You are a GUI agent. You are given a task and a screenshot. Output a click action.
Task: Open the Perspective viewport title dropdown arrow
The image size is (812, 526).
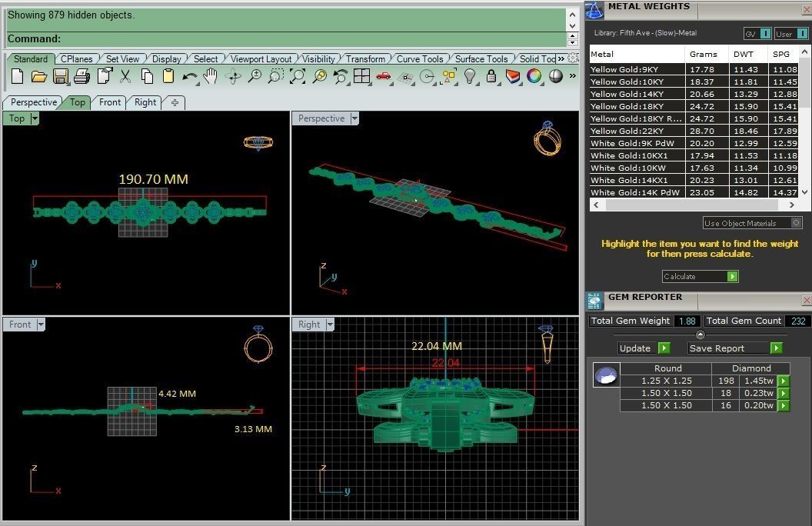(x=354, y=118)
